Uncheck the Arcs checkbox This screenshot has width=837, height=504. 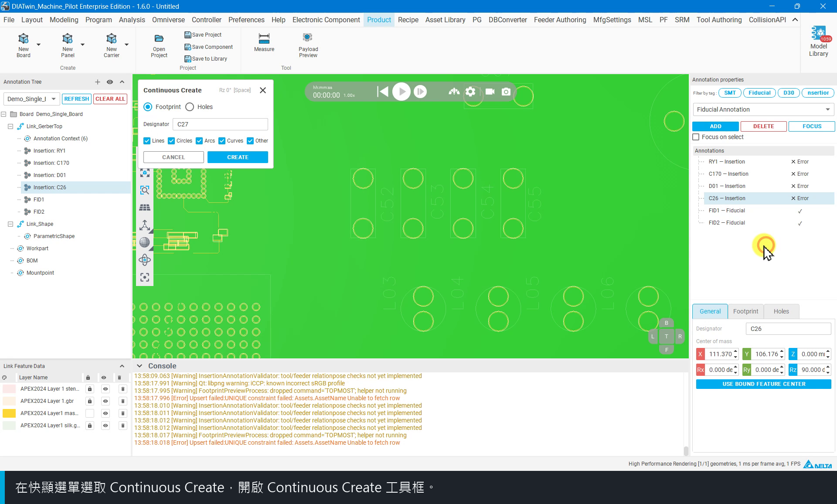coord(199,141)
